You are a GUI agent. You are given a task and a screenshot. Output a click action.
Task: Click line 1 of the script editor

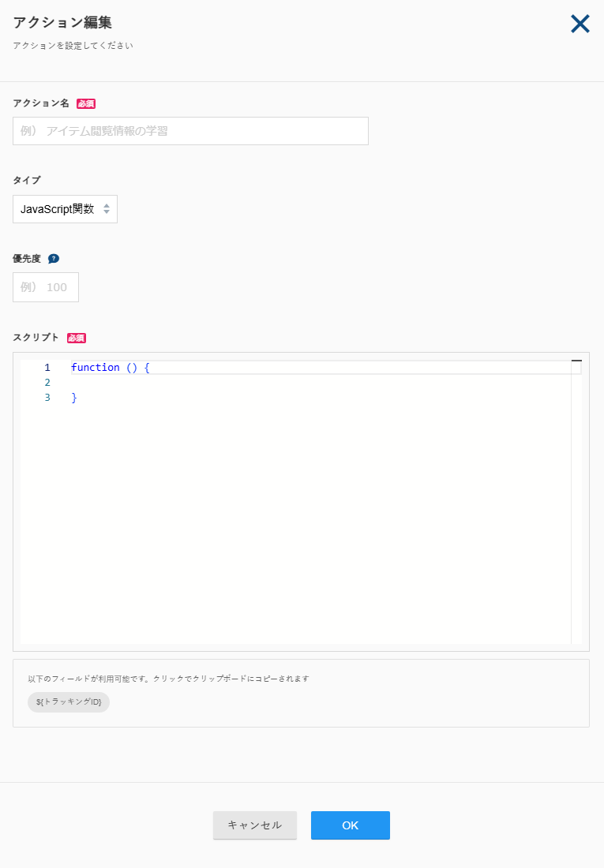pyautogui.click(x=326, y=368)
